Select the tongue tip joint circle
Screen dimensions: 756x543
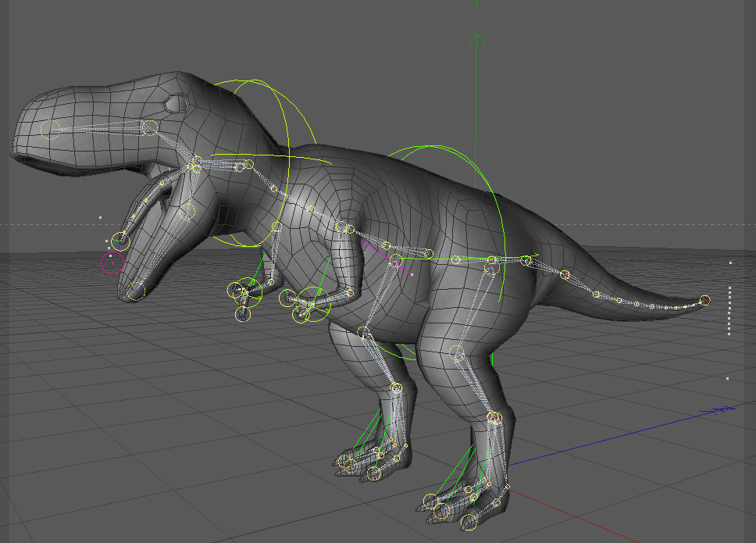coord(120,241)
